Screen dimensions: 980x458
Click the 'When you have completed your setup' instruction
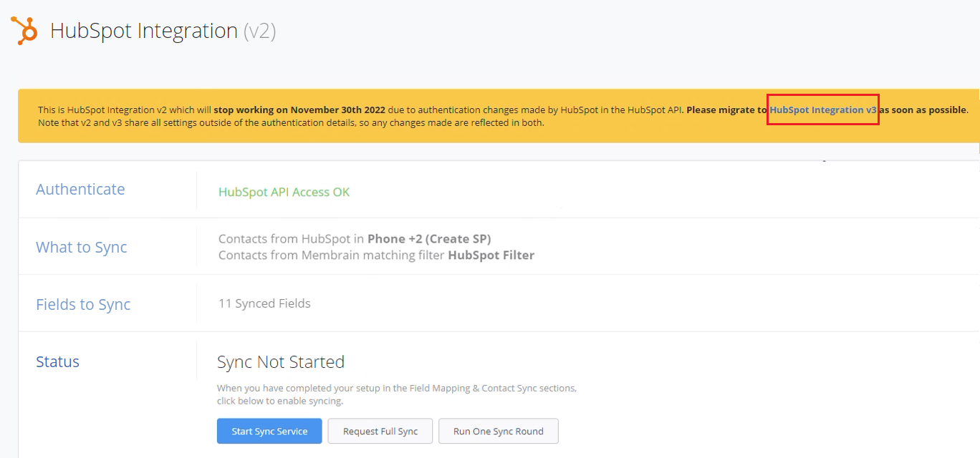(x=397, y=394)
